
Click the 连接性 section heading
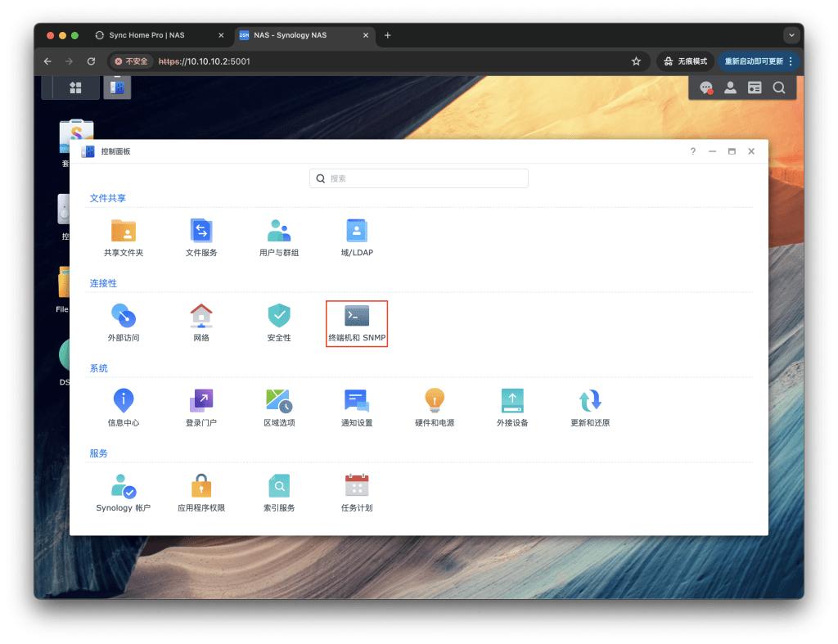click(103, 283)
